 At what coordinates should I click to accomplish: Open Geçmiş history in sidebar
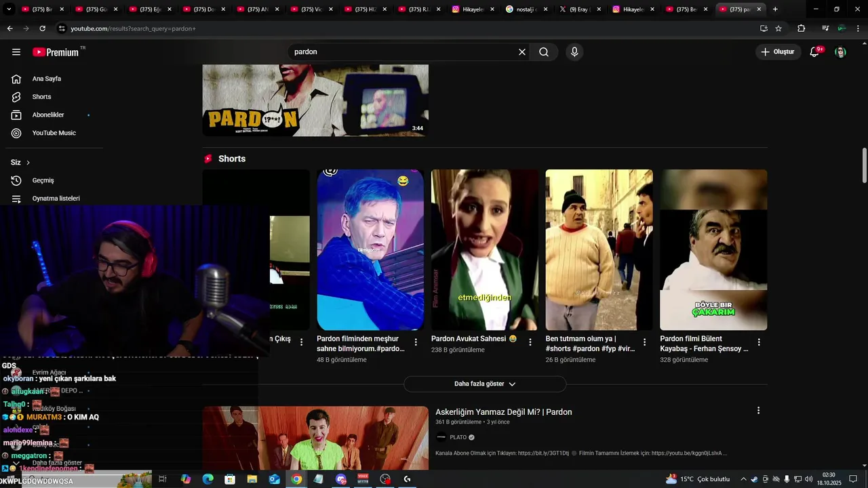pyautogui.click(x=43, y=180)
